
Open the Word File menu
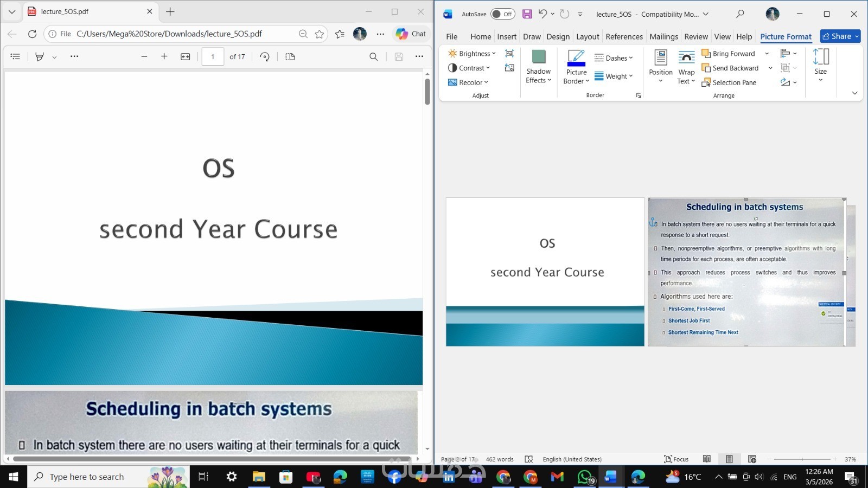tap(451, 36)
